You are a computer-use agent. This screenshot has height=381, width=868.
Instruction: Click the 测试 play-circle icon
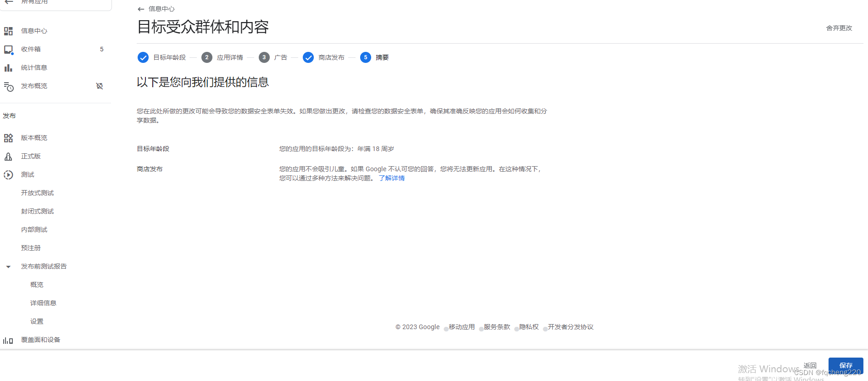click(x=8, y=175)
